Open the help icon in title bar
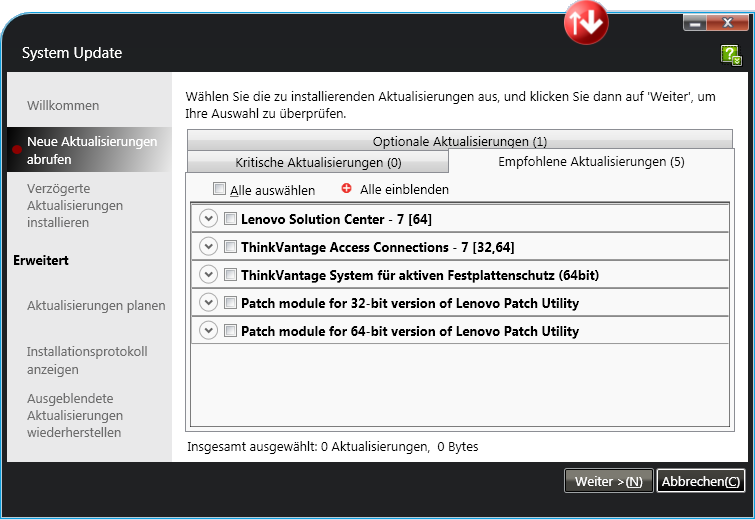 click(x=731, y=55)
